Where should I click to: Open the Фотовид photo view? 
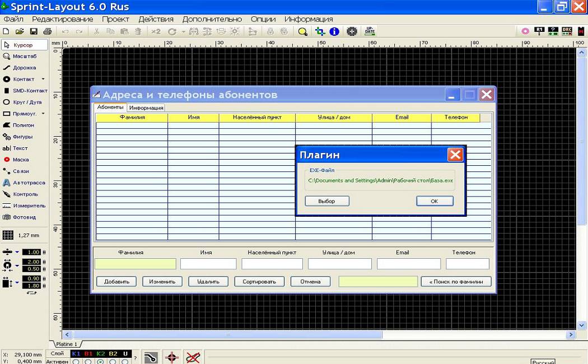(x=24, y=217)
